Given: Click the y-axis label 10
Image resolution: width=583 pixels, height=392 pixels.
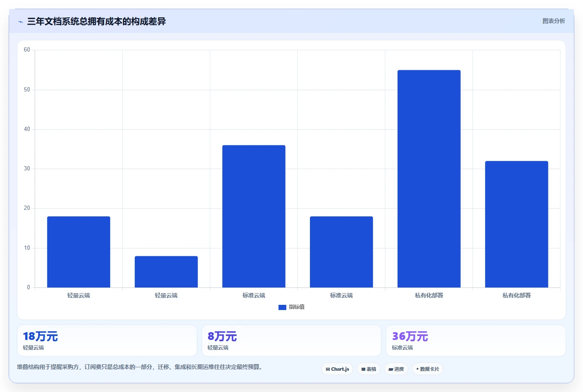Looking at the screenshot, I should 27,248.
